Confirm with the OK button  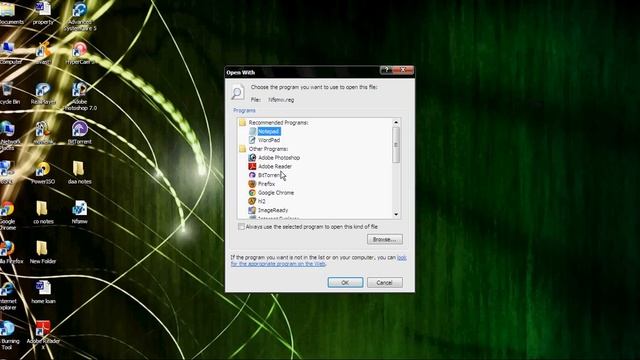point(345,282)
